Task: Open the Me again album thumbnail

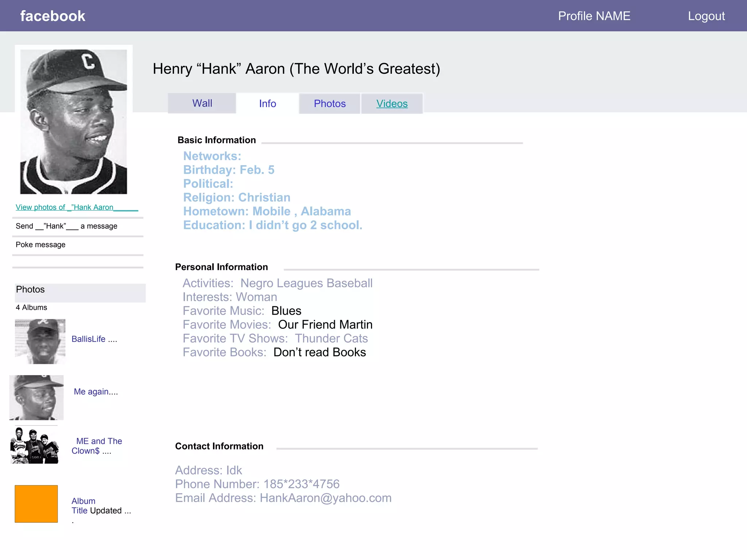Action: coord(36,397)
